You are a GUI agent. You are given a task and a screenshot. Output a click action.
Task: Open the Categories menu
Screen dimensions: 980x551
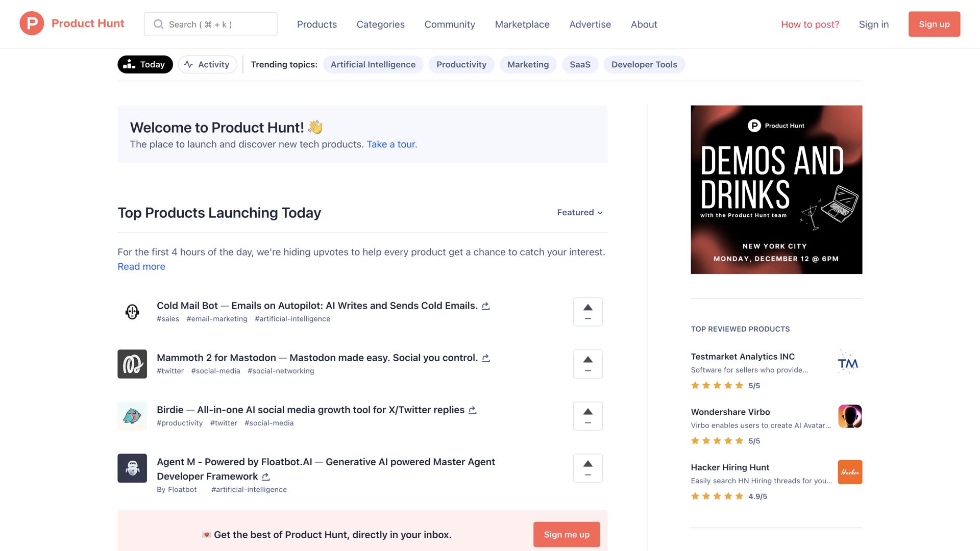[380, 24]
